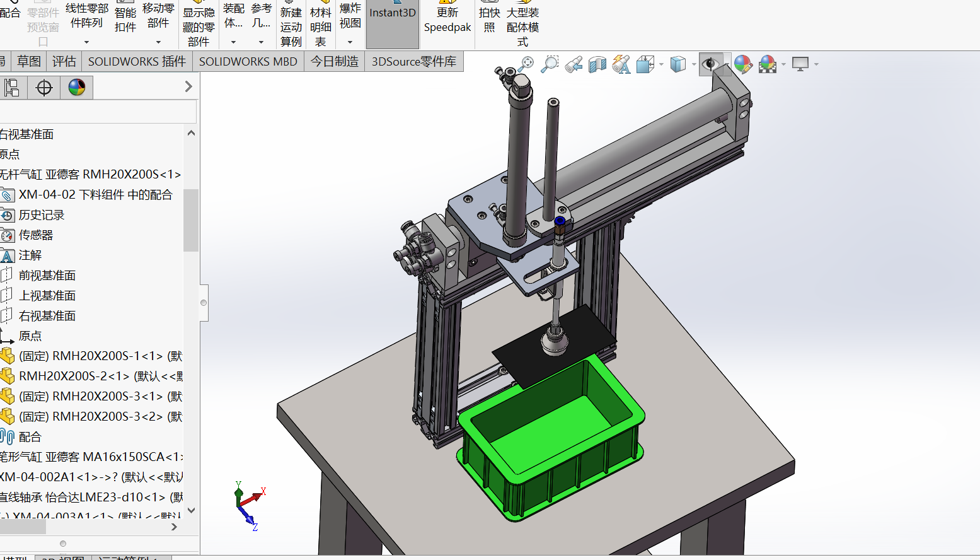Select 笔形气缸 亚德客 MA16x150SCA<1> in tree
980x560 pixels.
92,457
